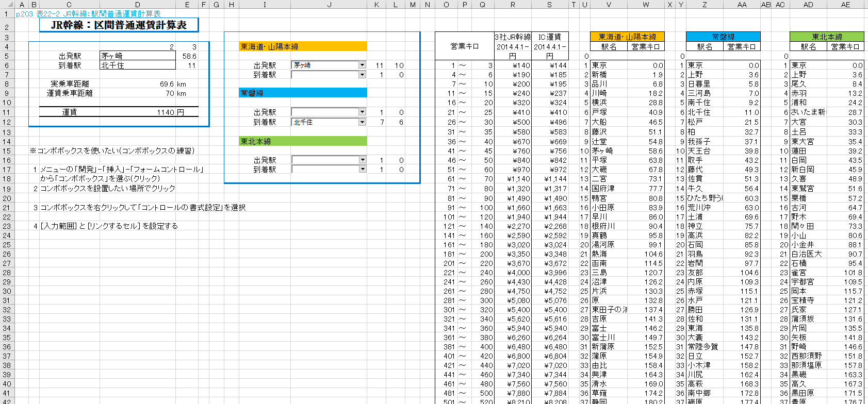
Task: Select the row 25 header
Action: 7,244
